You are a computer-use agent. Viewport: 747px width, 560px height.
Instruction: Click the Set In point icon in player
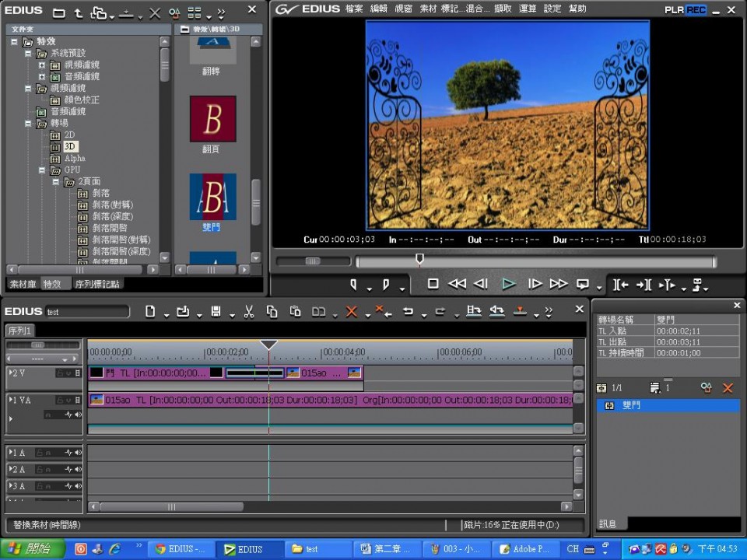point(353,285)
